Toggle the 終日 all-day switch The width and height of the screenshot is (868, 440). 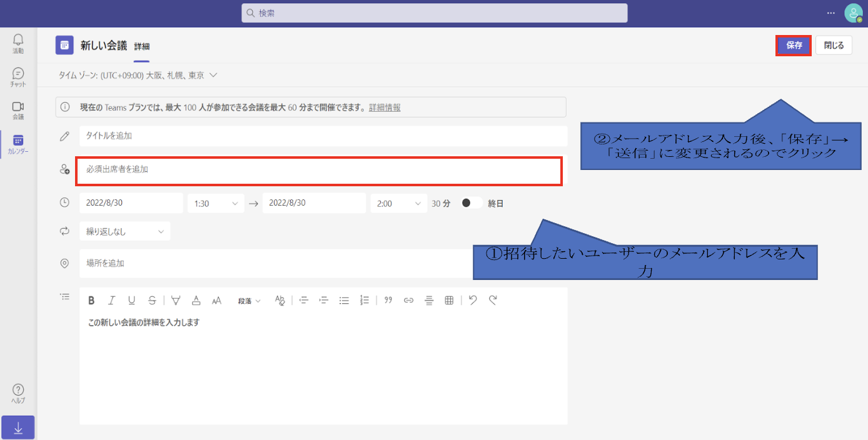point(472,203)
